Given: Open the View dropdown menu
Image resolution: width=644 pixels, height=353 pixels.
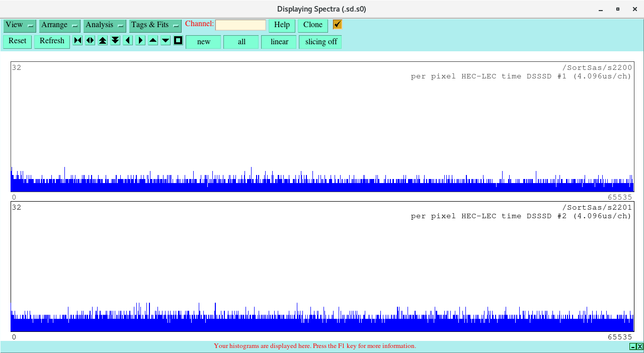Looking at the screenshot, I should coord(20,25).
